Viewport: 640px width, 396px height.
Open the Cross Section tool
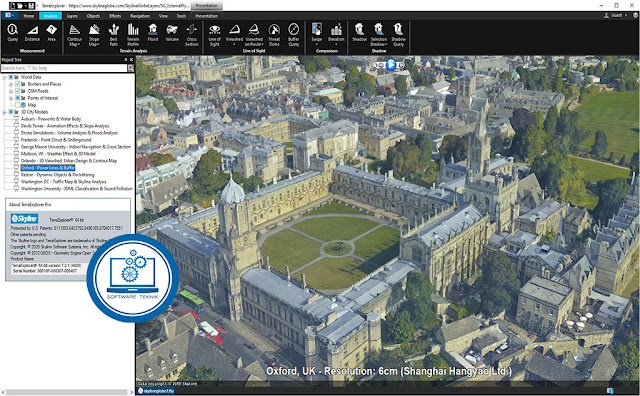pos(191,35)
